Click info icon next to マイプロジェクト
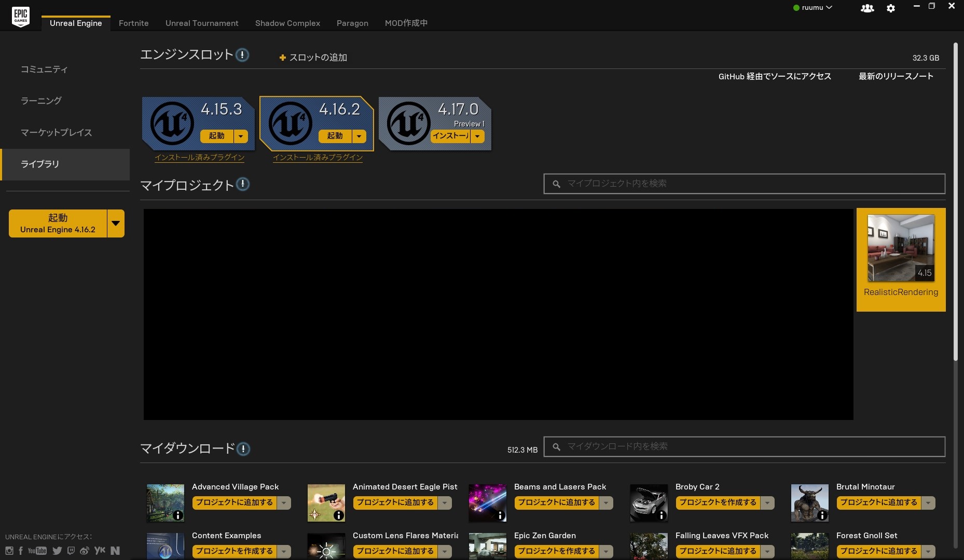964x560 pixels. (243, 184)
